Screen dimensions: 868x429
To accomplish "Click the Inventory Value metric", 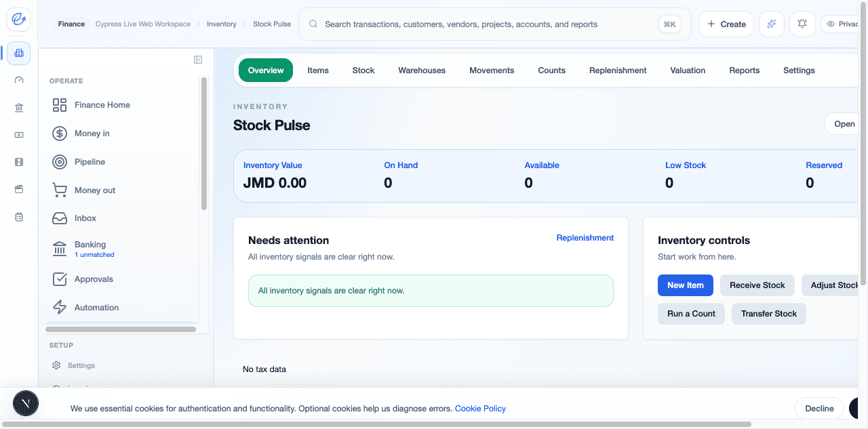I will (275, 175).
